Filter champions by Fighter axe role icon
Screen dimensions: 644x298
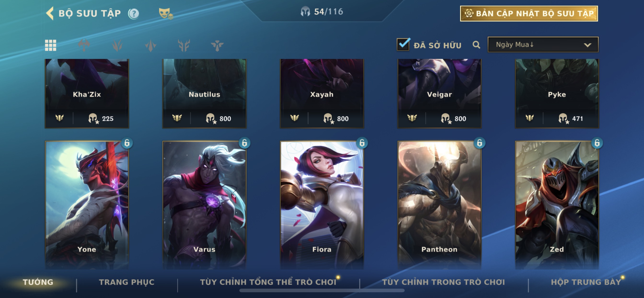[x=84, y=45]
